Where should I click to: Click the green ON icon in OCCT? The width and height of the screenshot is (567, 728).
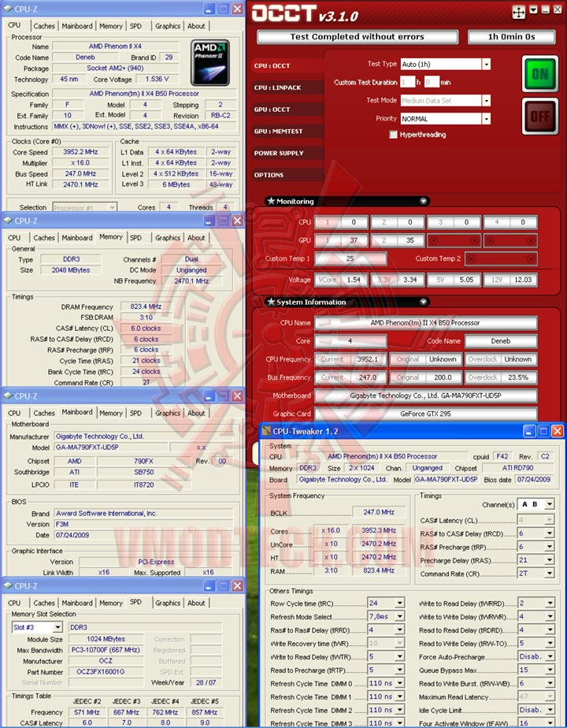coord(540,74)
